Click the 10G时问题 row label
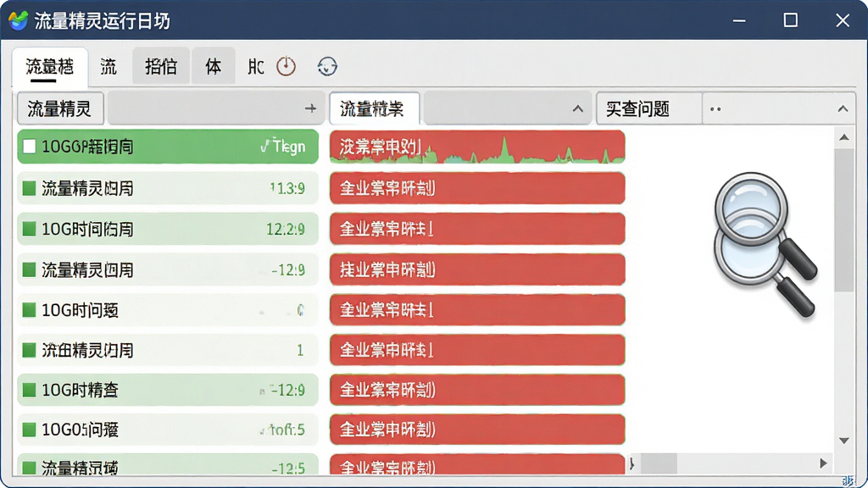 click(x=81, y=310)
